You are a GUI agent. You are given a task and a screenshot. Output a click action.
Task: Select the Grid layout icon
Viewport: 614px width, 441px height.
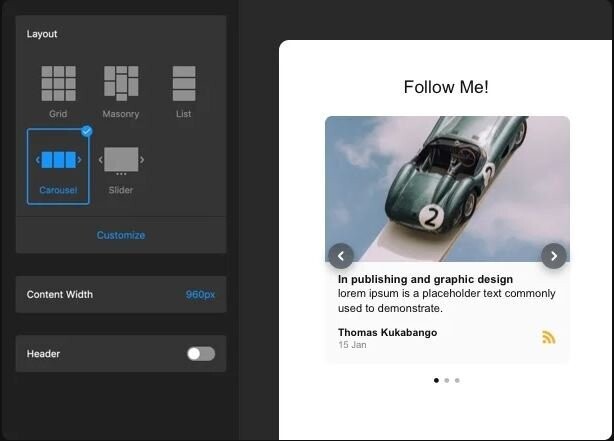pos(58,84)
